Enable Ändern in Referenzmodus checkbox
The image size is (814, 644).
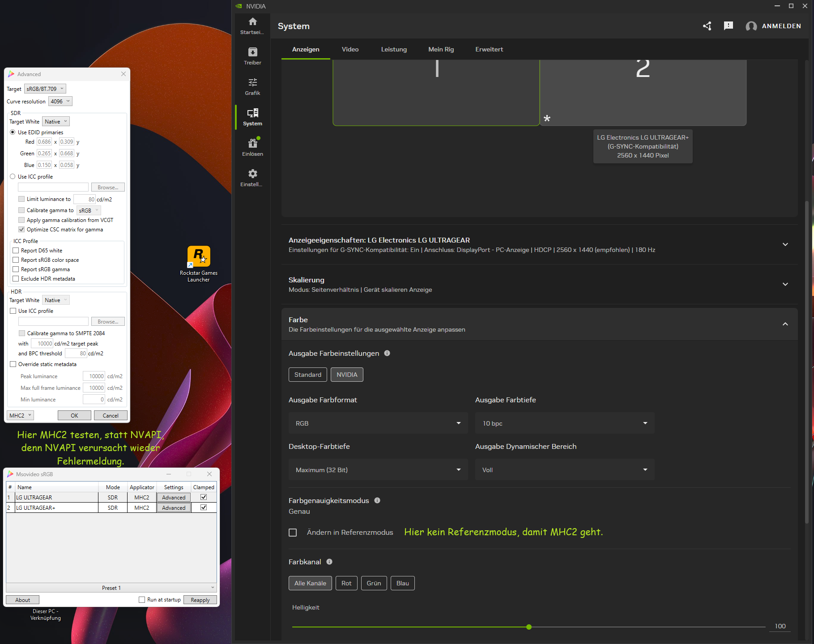(293, 533)
